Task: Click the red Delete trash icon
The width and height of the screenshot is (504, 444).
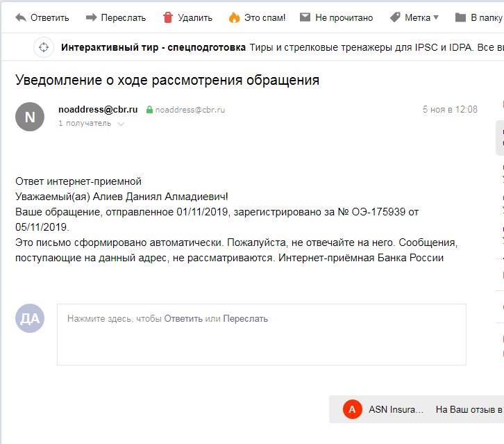Action: pos(167,17)
